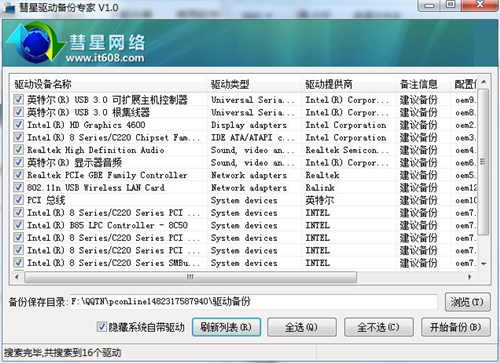
Task: Click Realtek Semicon... provider cell
Action: click(x=347, y=150)
